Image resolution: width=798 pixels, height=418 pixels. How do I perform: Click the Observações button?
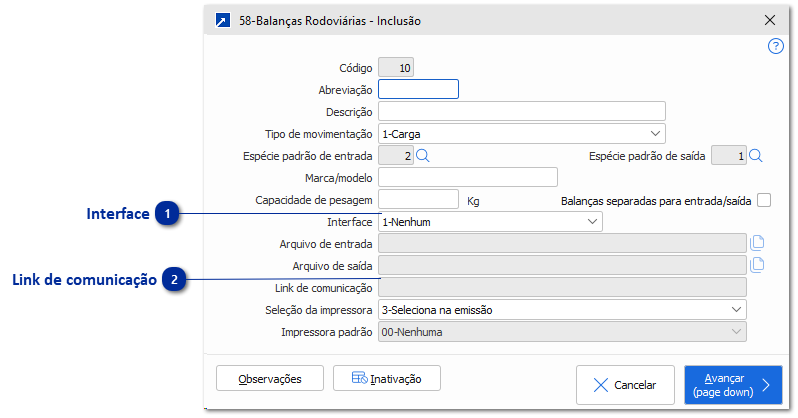[271, 379]
